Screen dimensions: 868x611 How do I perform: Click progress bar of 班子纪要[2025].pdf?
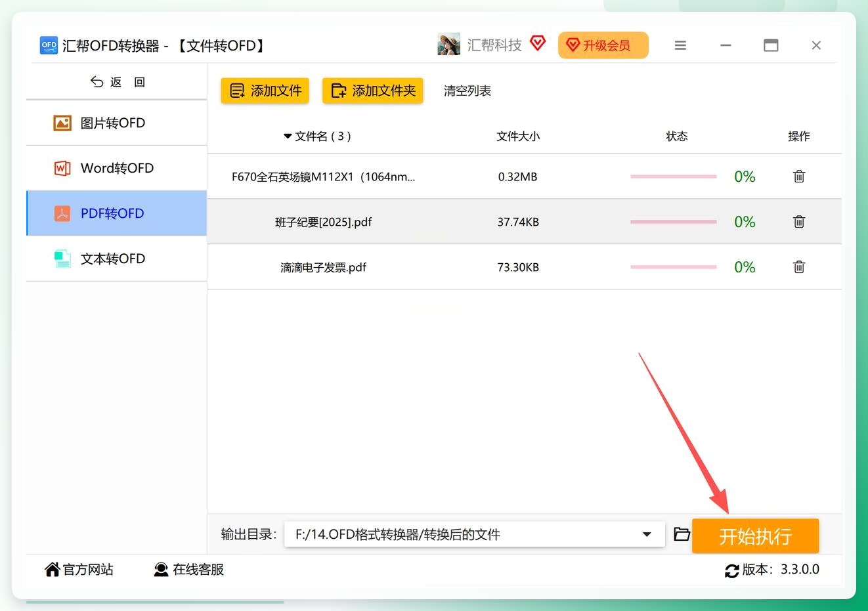[x=673, y=222]
